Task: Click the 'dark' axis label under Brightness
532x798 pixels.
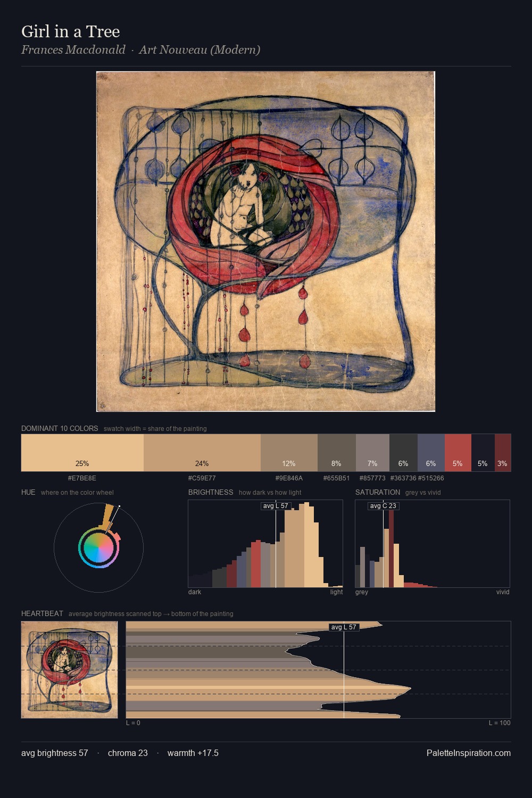Action: 195,592
